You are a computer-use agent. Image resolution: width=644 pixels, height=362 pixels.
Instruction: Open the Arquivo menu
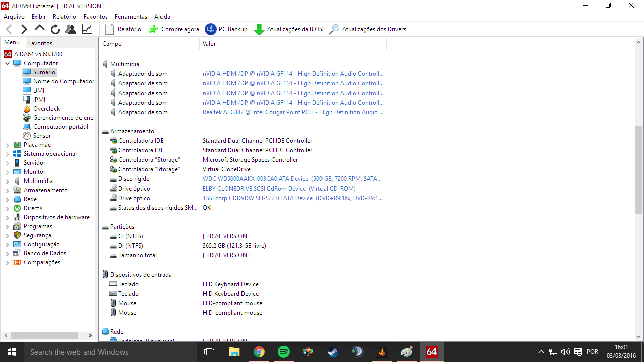pyautogui.click(x=14, y=17)
